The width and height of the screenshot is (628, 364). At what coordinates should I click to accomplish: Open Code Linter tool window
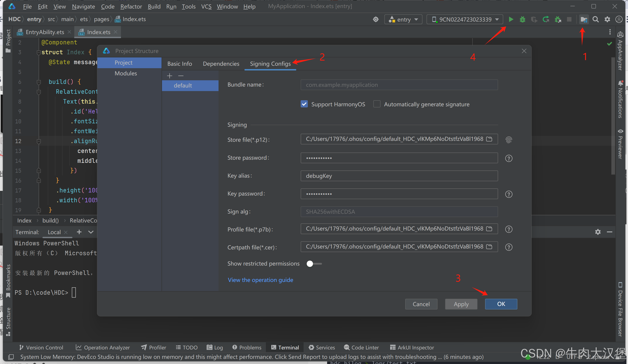361,348
